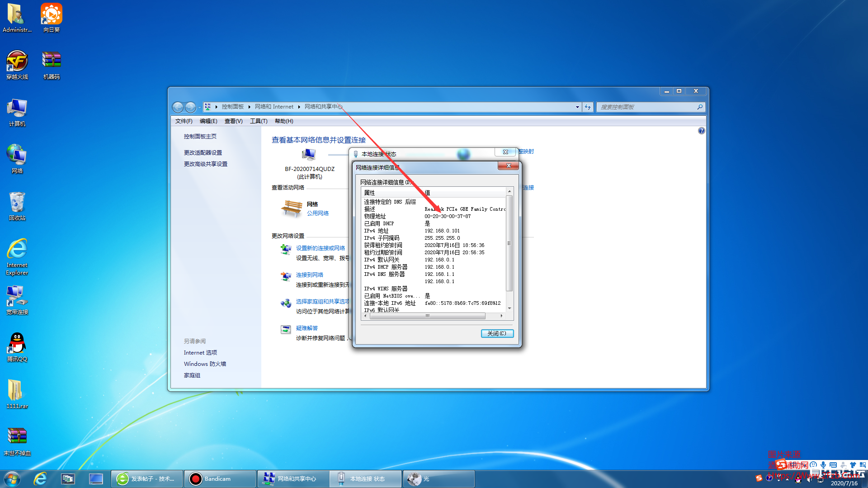Open the 工具(T) menu
The width and height of the screenshot is (868, 488).
259,121
